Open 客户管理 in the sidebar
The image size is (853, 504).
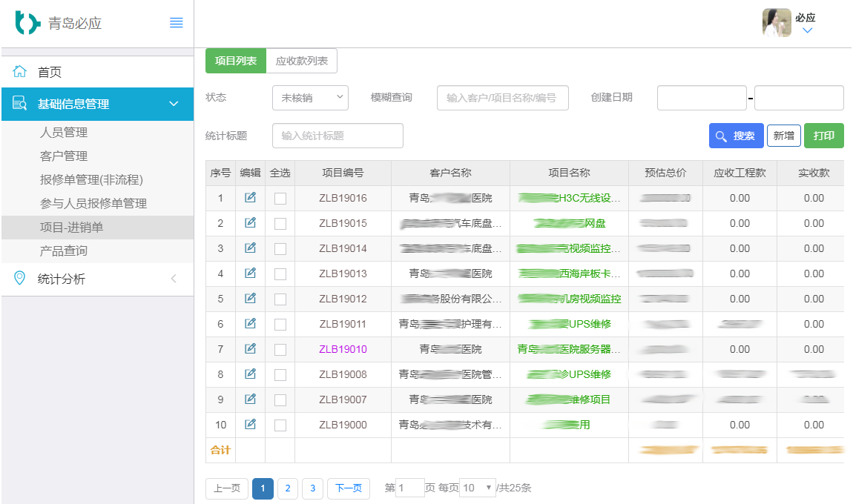coord(64,156)
